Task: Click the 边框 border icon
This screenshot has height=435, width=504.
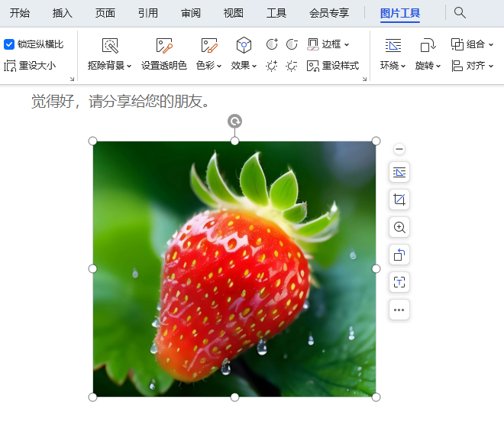Action: 313,44
